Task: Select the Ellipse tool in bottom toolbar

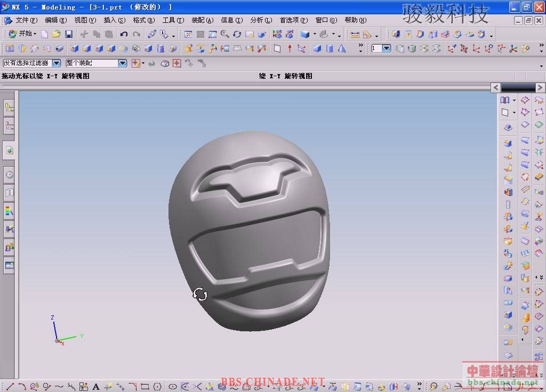Action: coord(172,387)
